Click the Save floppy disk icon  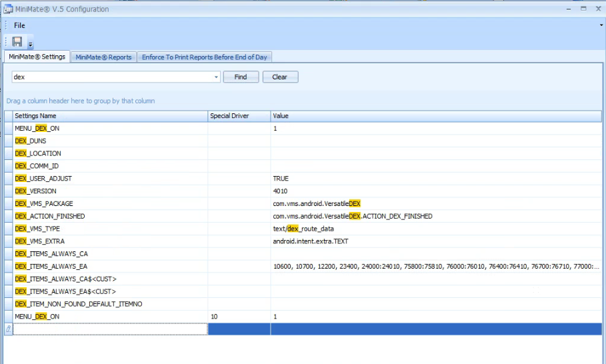point(17,41)
